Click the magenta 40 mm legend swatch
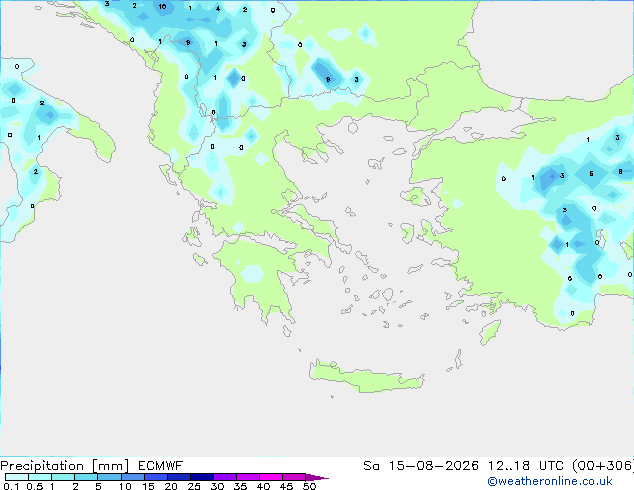Screen dimensions: 634x490 click(x=271, y=477)
